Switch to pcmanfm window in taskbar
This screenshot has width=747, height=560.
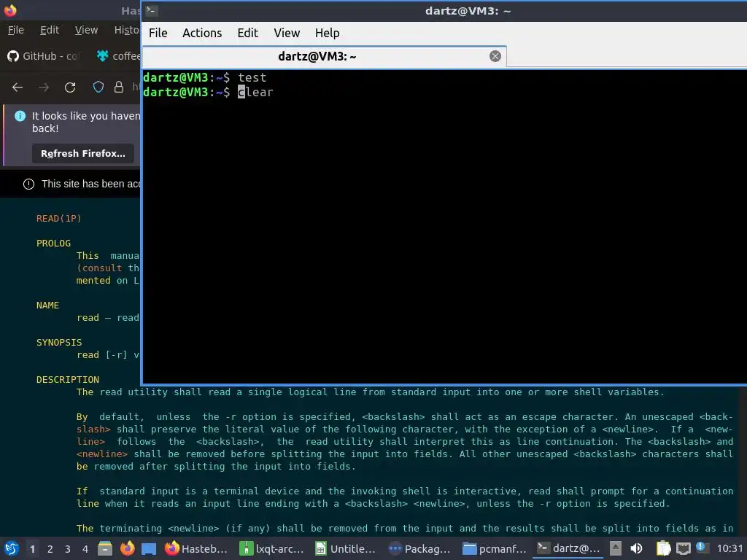click(494, 548)
